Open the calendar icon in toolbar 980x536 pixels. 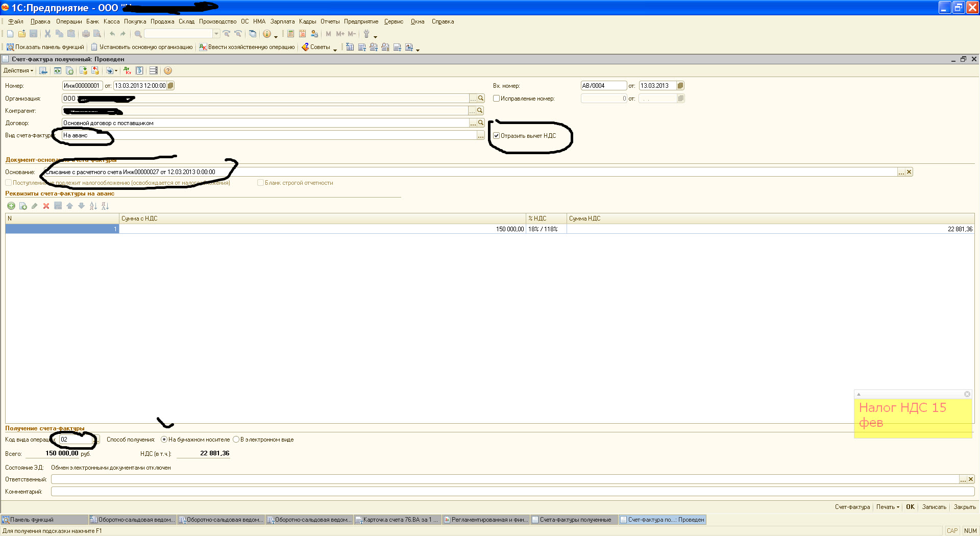click(x=302, y=34)
